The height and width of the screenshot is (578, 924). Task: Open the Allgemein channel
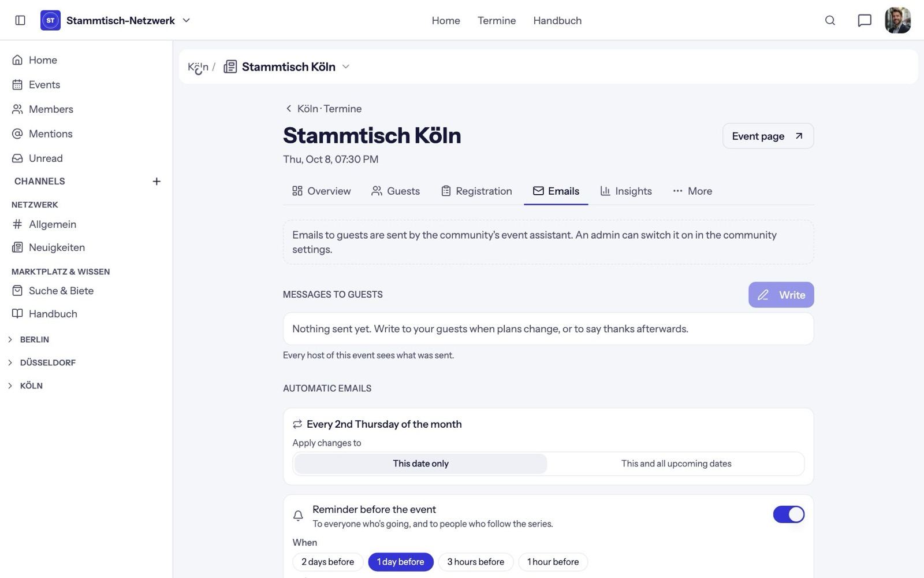[x=86, y=224]
